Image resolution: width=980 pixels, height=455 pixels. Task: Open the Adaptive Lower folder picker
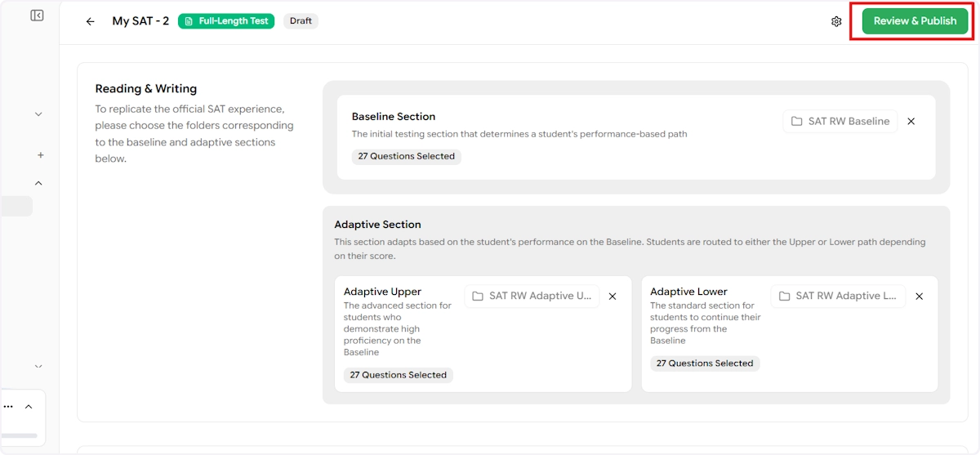[x=838, y=297]
